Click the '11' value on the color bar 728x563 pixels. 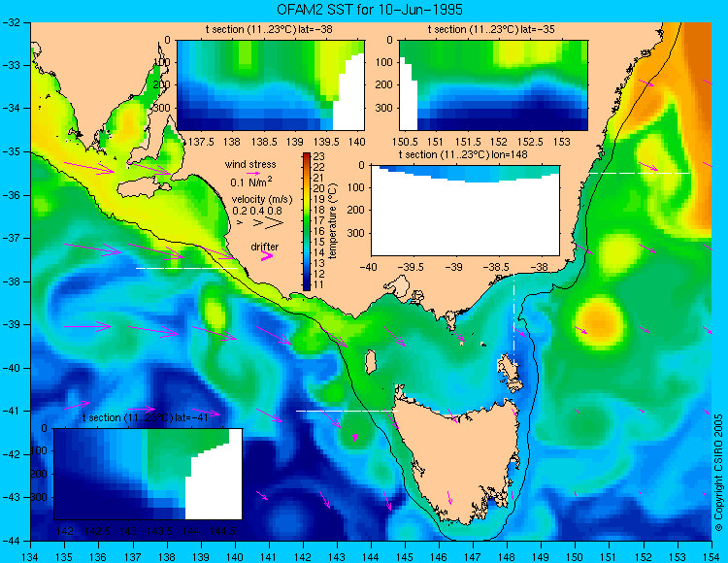(319, 284)
